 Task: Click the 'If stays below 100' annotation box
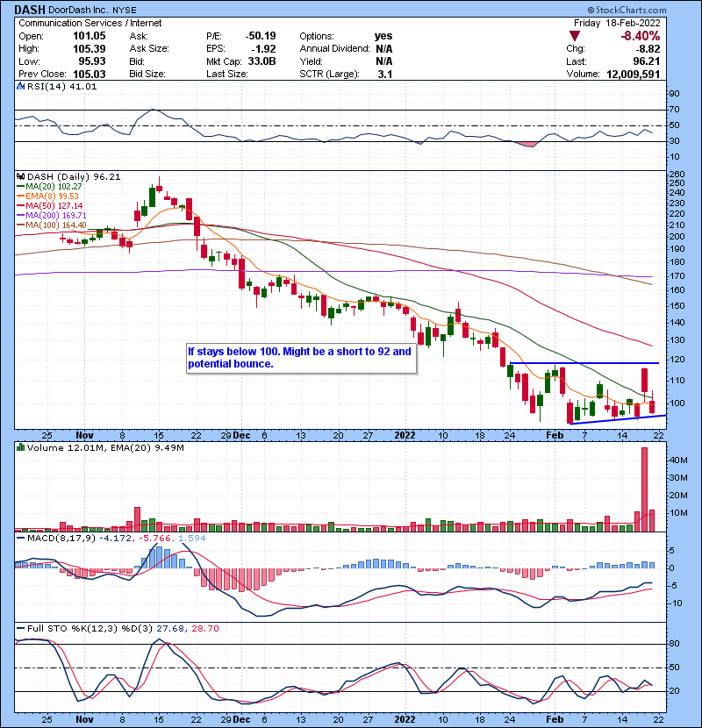[x=301, y=358]
